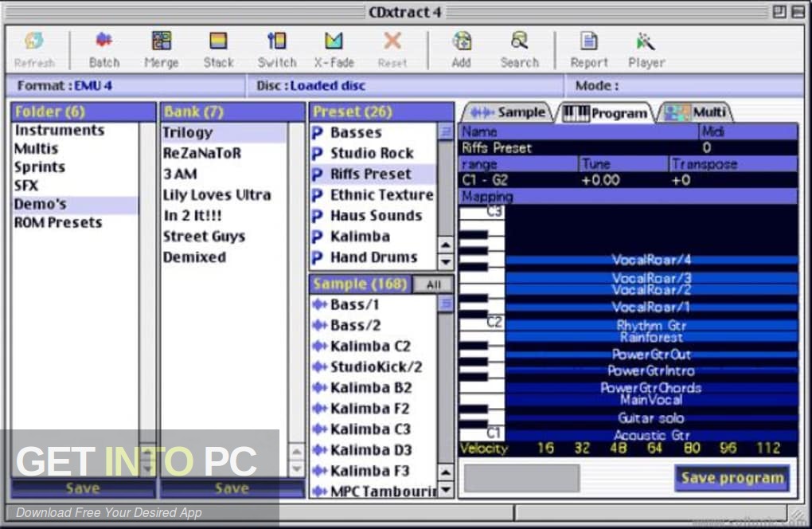Select the Kalimba C3 sample

click(x=373, y=429)
